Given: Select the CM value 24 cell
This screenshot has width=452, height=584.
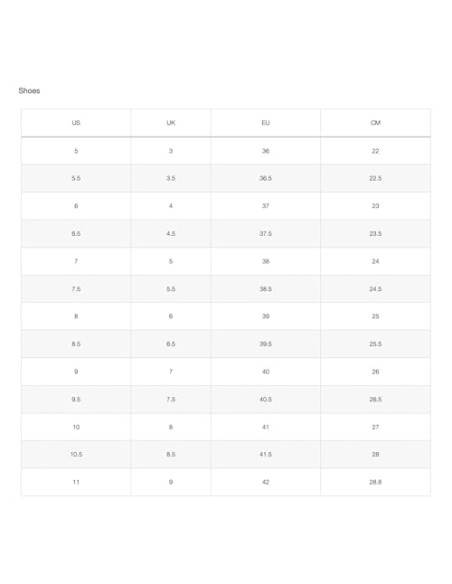Looking at the screenshot, I should point(375,261).
